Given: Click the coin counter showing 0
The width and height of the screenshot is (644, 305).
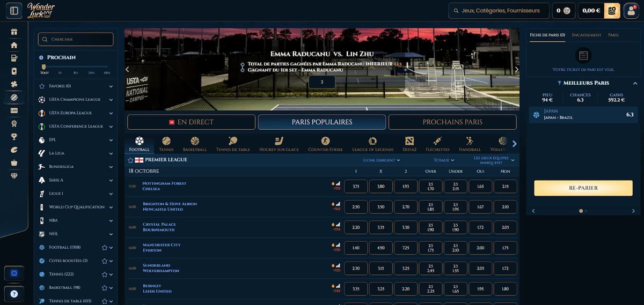Looking at the screenshot, I should point(563,11).
